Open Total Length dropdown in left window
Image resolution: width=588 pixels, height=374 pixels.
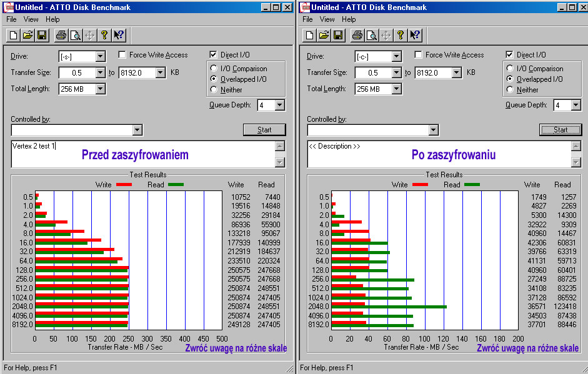100,89
